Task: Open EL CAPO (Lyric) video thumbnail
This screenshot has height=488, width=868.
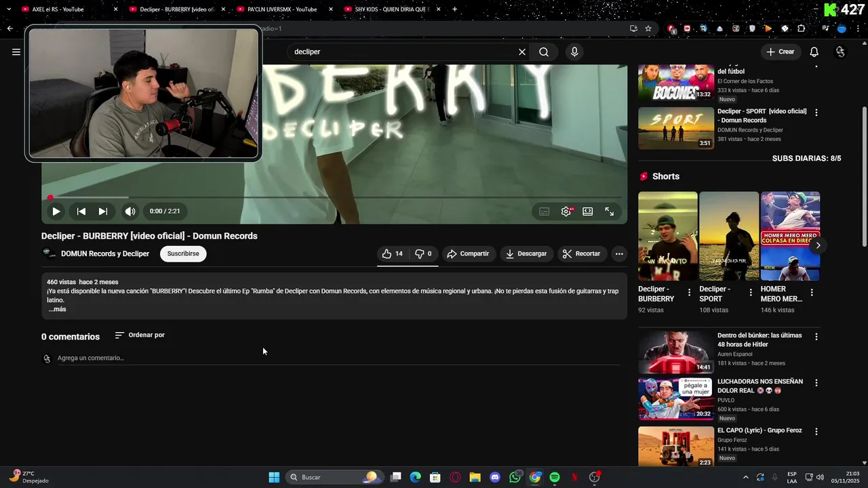Action: pyautogui.click(x=676, y=447)
